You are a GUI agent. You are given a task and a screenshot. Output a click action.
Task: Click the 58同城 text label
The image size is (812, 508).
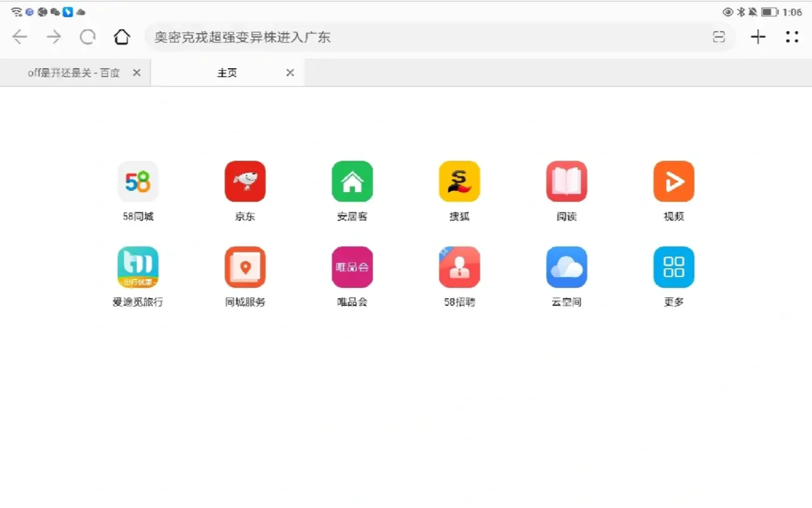(138, 217)
